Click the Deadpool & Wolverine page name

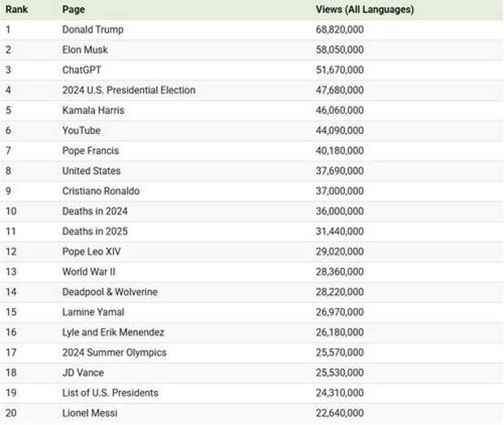(x=110, y=292)
